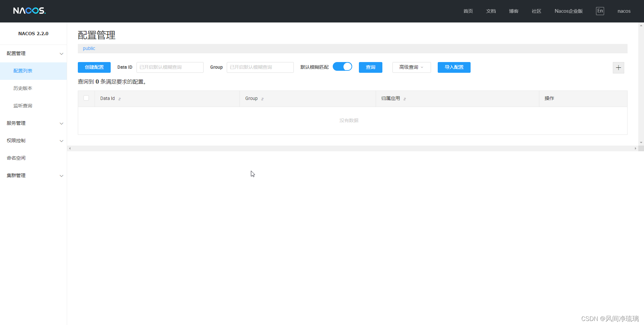The width and height of the screenshot is (644, 325).
Task: Open 社区 in top navigation
Action: coord(536,11)
